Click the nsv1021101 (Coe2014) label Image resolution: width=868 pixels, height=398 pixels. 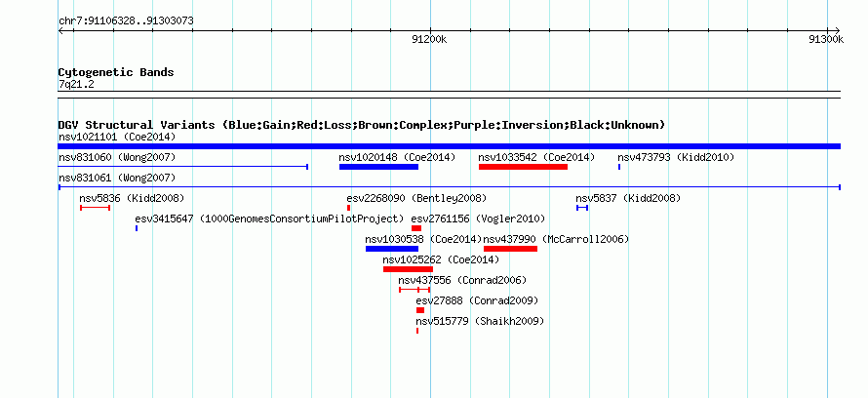(117, 137)
